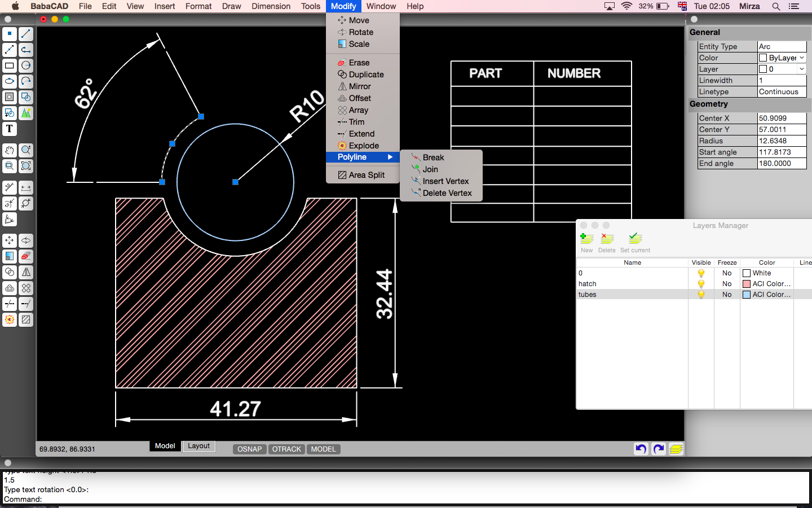Image resolution: width=812 pixels, height=508 pixels.
Task: Select the Rectangle drawing tool
Action: pyautogui.click(x=9, y=65)
